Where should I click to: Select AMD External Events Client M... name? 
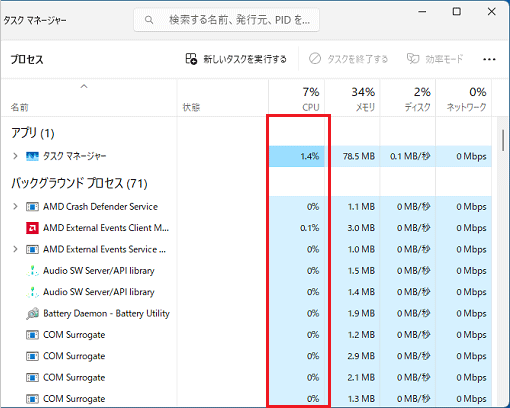point(106,228)
